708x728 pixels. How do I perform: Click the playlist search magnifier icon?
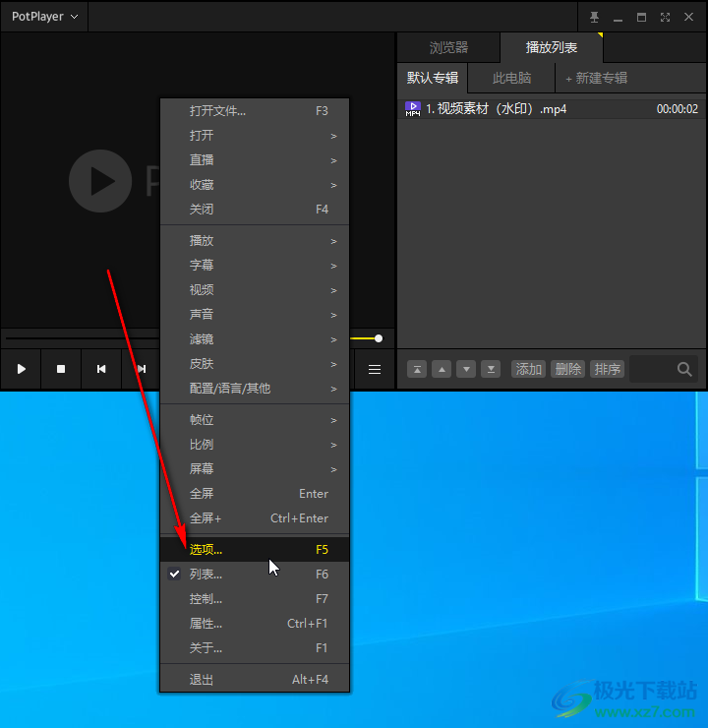pos(684,370)
